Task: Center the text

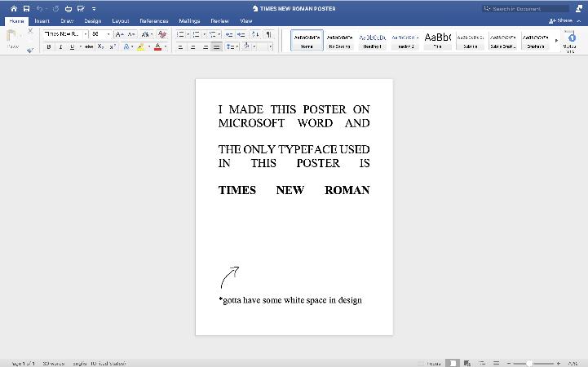Action: coord(192,46)
